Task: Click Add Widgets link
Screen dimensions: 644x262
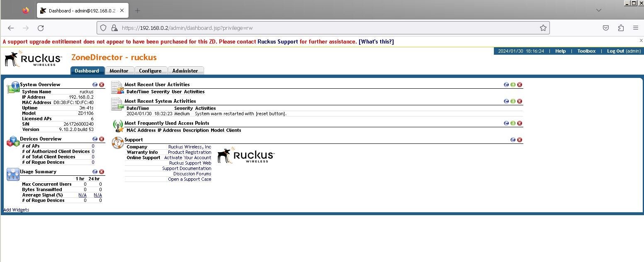Action: click(16, 210)
